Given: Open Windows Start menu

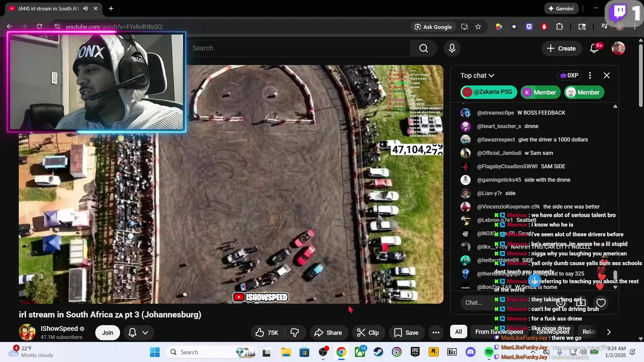Looking at the screenshot, I should coord(154,352).
